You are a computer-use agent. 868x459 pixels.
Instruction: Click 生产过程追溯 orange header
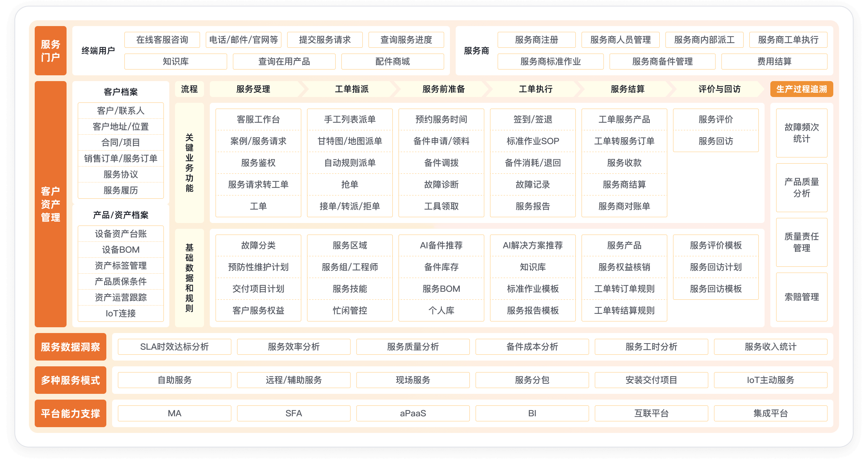tap(801, 89)
